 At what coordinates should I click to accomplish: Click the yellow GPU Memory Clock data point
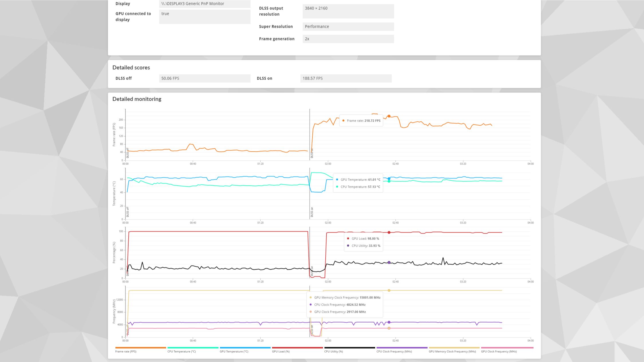coord(389,290)
